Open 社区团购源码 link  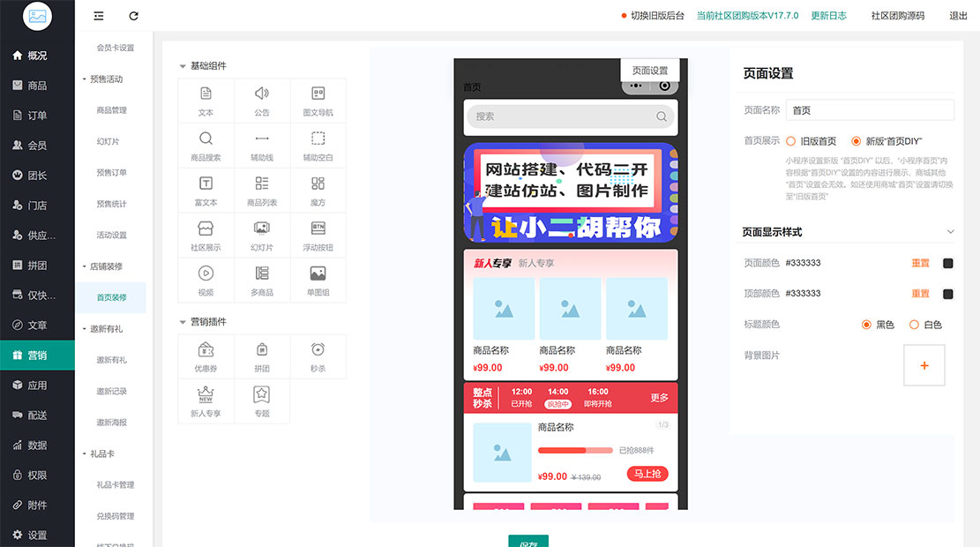click(x=897, y=16)
